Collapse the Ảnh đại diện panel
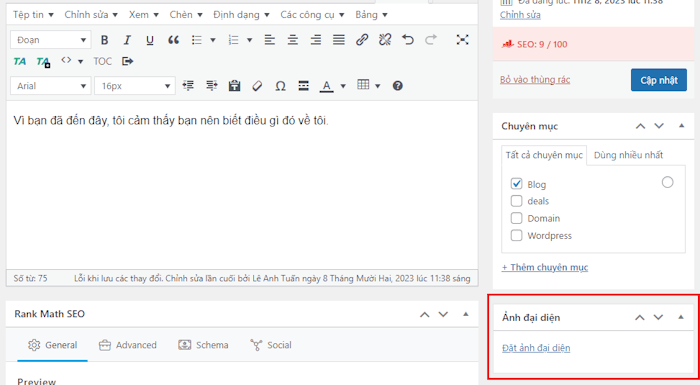Image resolution: width=700 pixels, height=385 pixels. 681,317
